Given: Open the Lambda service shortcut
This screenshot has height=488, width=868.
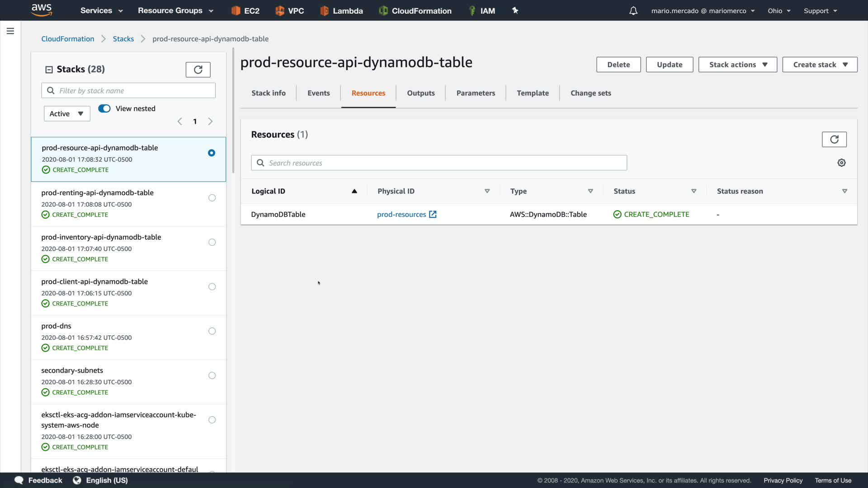Looking at the screenshot, I should click(341, 11).
